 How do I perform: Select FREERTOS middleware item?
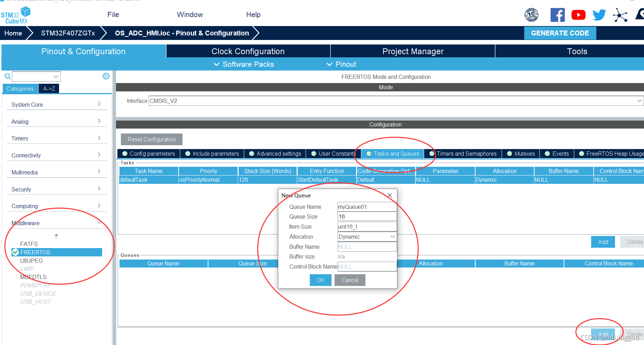pyautogui.click(x=57, y=252)
